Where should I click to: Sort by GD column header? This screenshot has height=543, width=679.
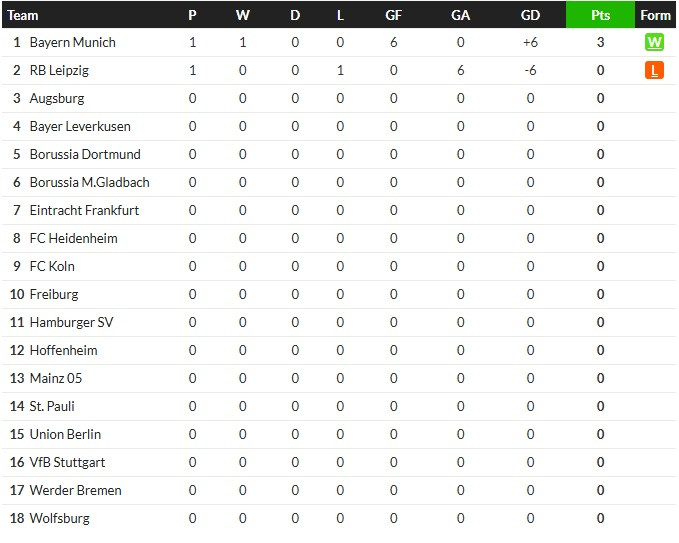[530, 16]
